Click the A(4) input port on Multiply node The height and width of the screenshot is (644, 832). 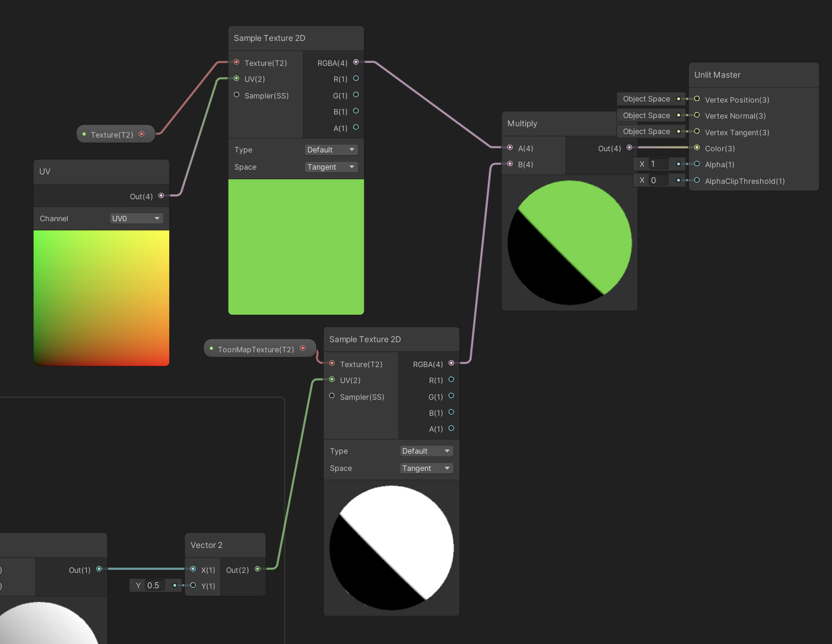(510, 148)
